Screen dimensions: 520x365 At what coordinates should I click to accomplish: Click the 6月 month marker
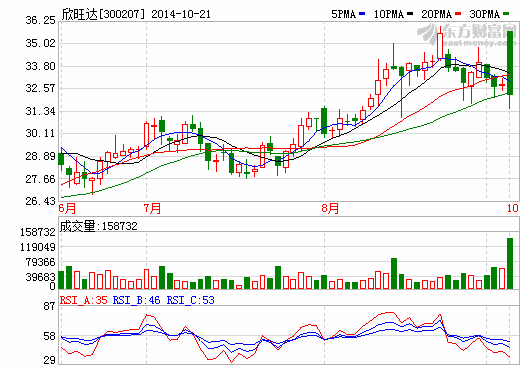67,209
